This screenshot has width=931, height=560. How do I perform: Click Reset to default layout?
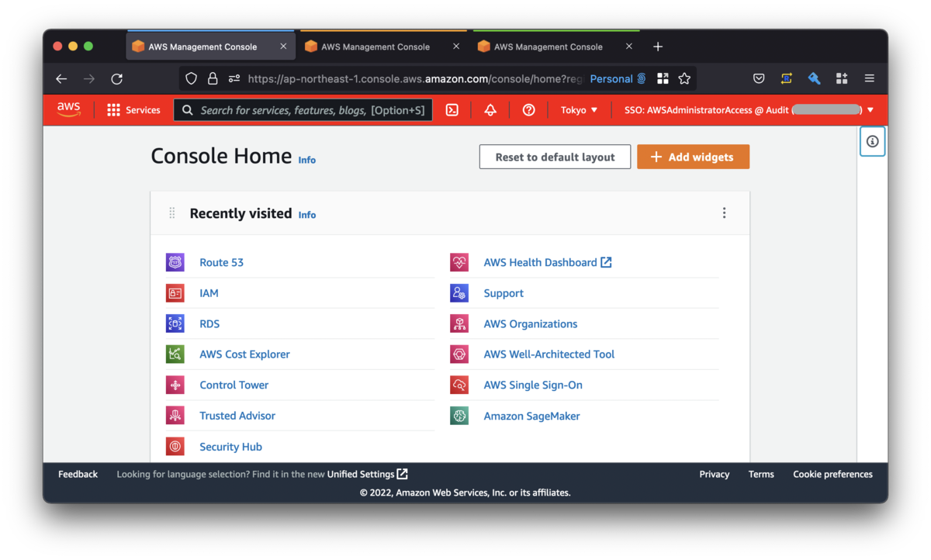[x=555, y=157]
